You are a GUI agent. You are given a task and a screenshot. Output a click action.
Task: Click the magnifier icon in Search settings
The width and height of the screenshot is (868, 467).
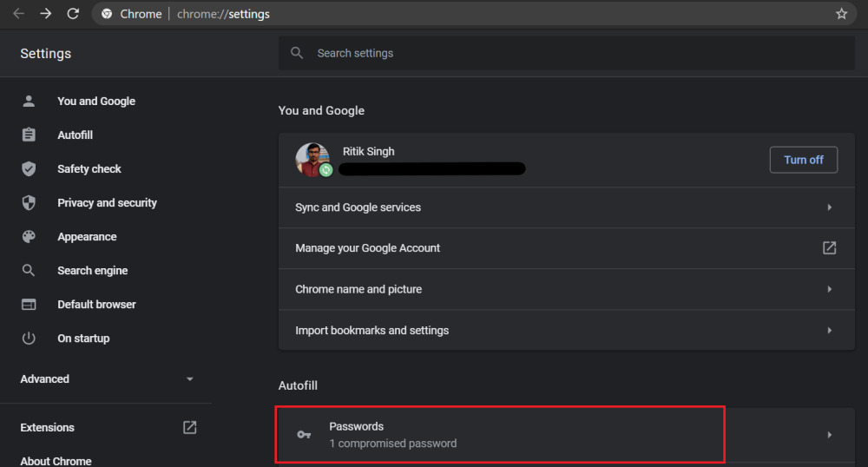297,53
